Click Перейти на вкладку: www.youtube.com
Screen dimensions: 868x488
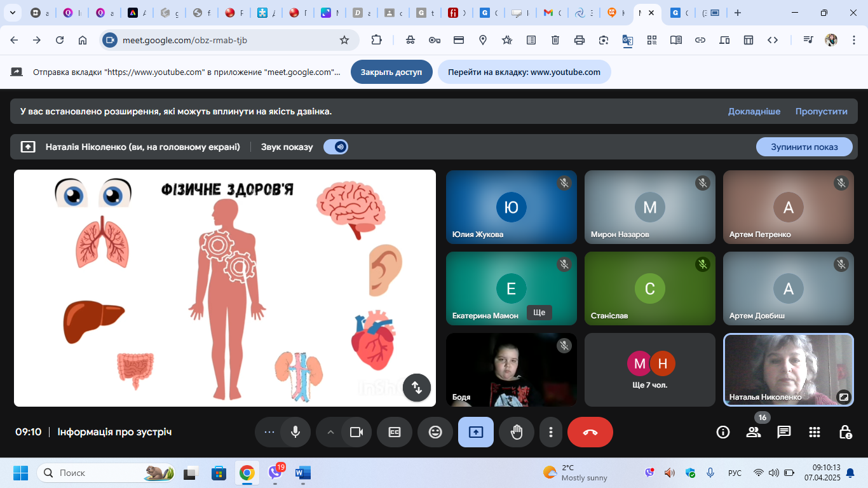click(x=524, y=72)
